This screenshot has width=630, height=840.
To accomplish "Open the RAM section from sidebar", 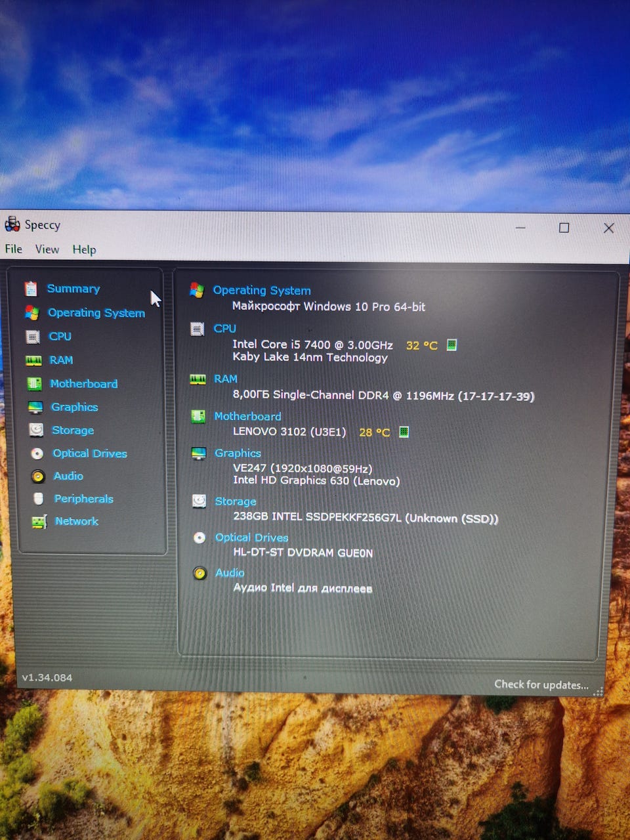I will pyautogui.click(x=61, y=360).
